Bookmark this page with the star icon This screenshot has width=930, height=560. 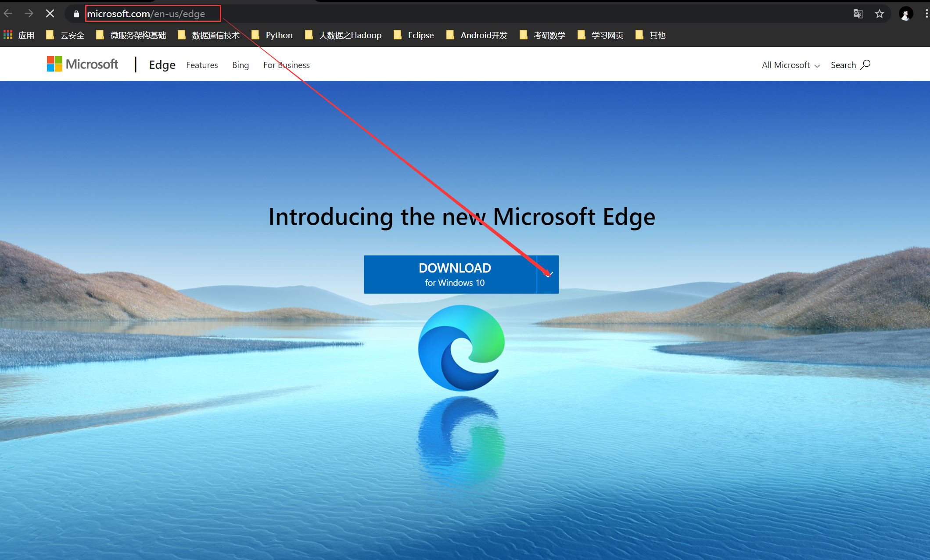(880, 14)
